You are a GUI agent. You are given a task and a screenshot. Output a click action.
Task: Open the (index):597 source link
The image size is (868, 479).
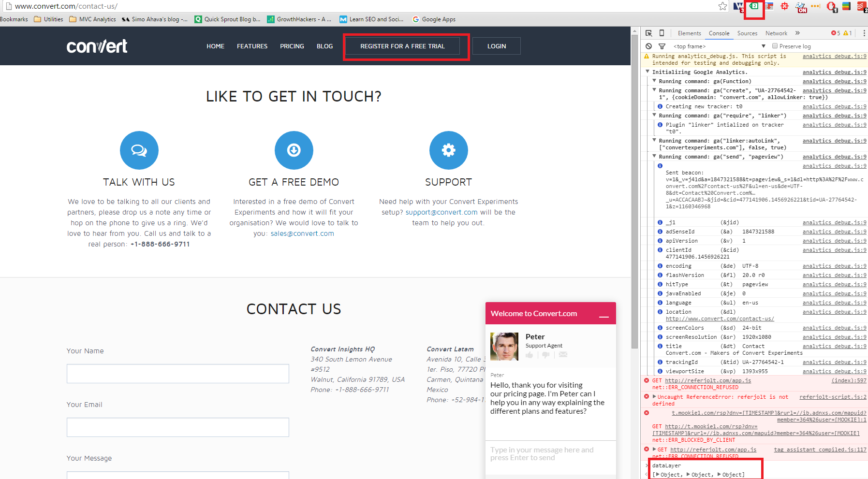[x=849, y=380]
